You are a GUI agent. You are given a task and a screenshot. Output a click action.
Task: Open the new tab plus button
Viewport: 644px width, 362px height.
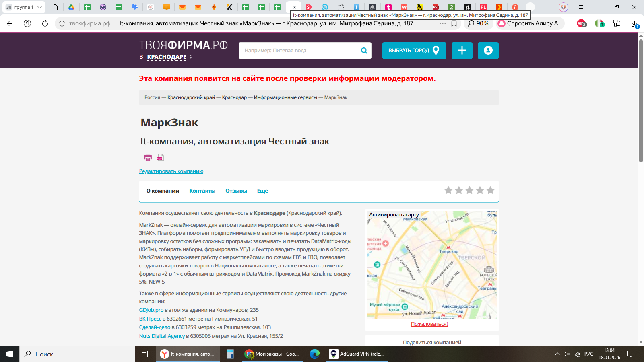pos(530,7)
